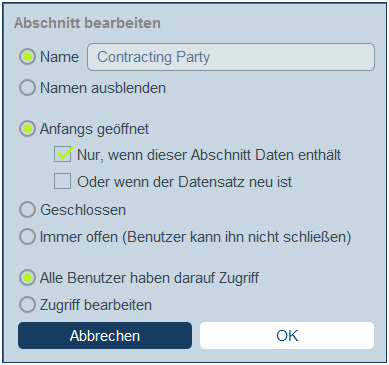Viewport: 389px width, 365px height.
Task: Select the Geschlossen radio button
Action: (27, 210)
